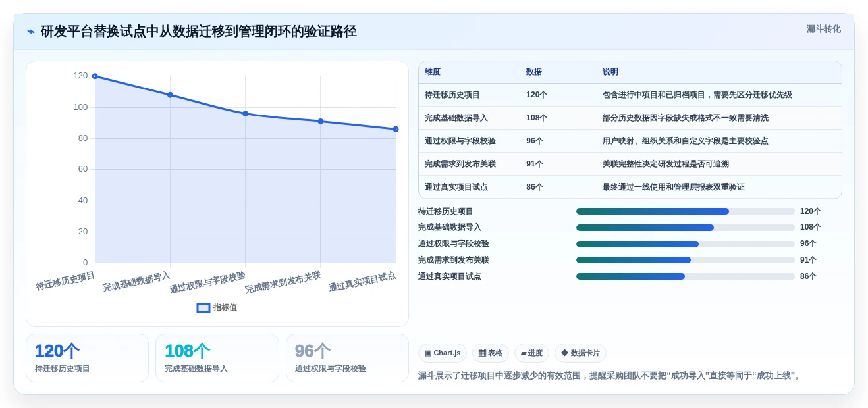Click the 漏斗转化 label at top right
The height and width of the screenshot is (408, 868).
click(x=823, y=29)
